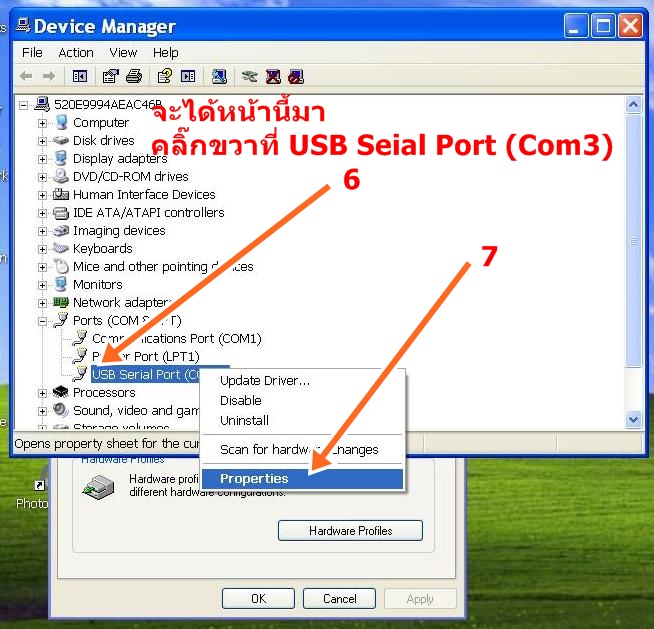Select Printer Port (LPT1) item
Viewport: 654px width, 629px height.
146,357
